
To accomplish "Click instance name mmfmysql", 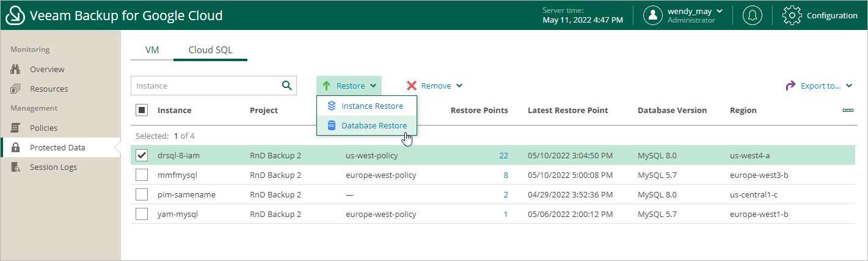I will 177,175.
